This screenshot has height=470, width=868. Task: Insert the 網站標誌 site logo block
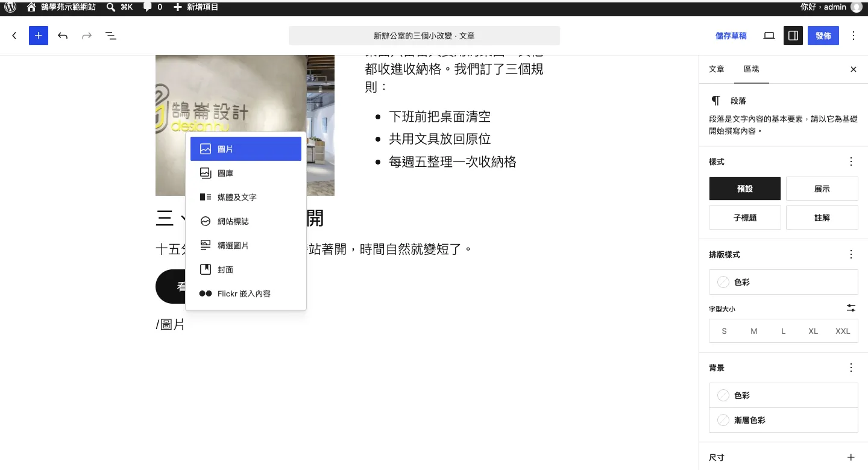click(x=246, y=221)
